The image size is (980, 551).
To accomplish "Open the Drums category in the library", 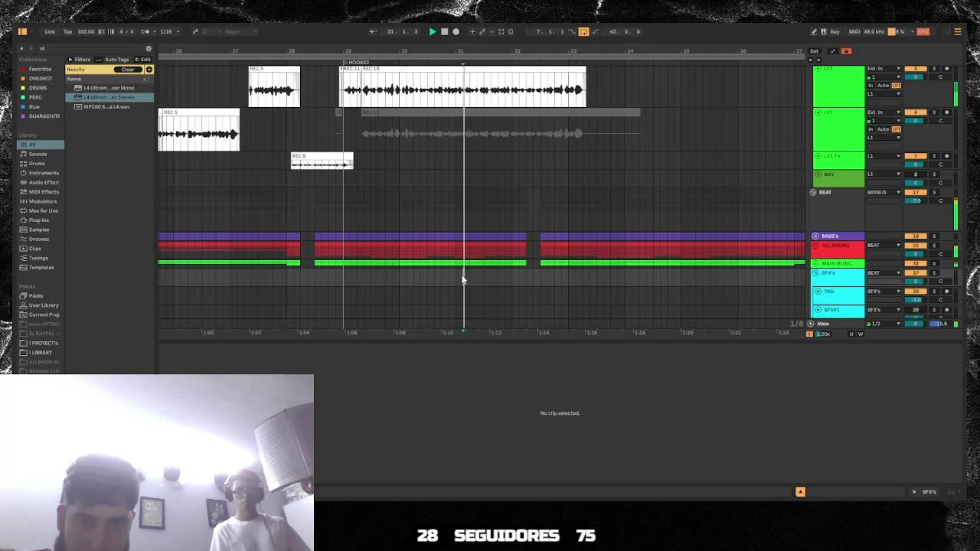I will 37,164.
